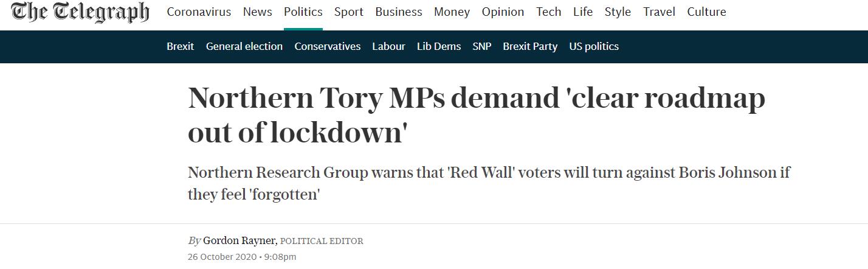
Task: Visit the Life section
Action: click(x=582, y=12)
